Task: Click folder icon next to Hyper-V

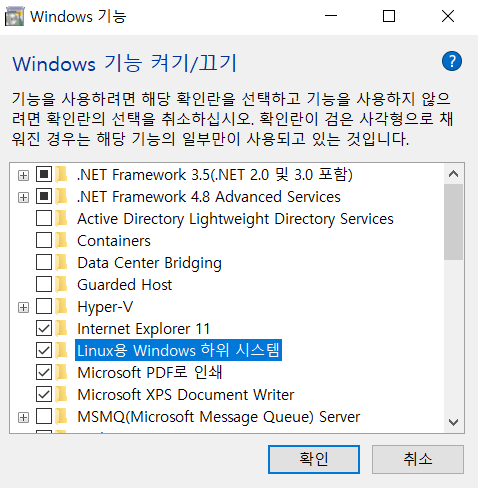Action: 61,307
